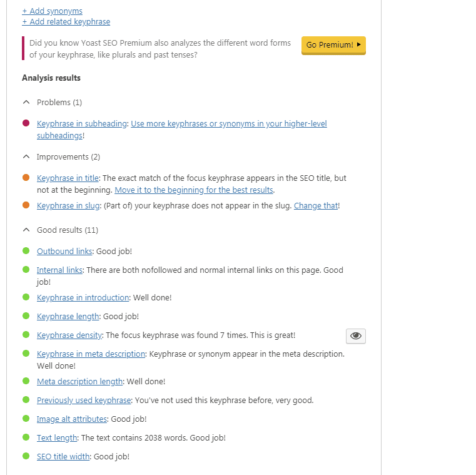The height and width of the screenshot is (475, 476).
Task: Click the SEO title width link
Action: [63, 457]
